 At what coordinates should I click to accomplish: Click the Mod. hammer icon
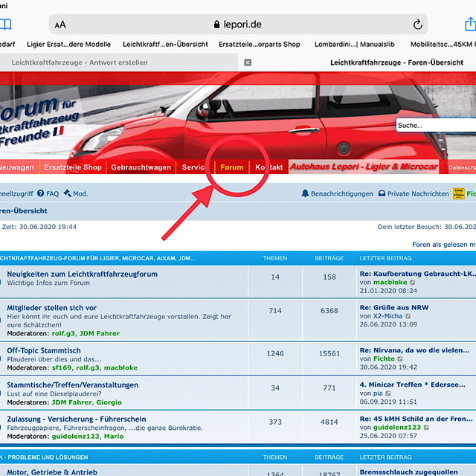click(x=68, y=193)
